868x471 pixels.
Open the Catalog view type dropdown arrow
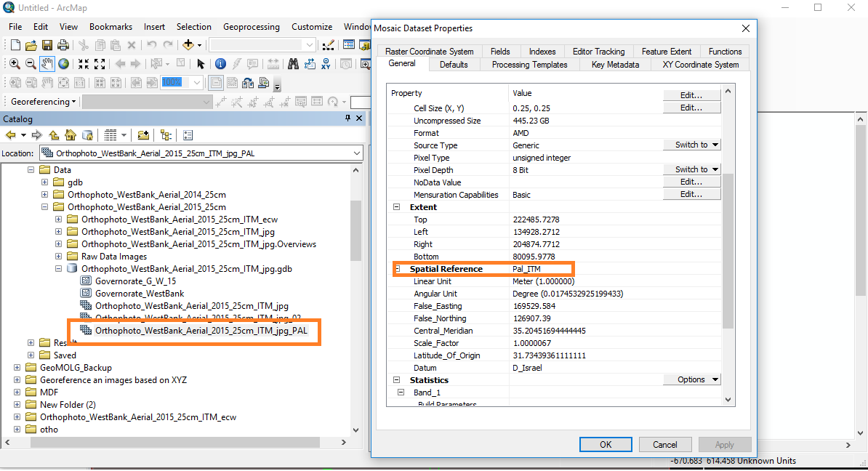pyautogui.click(x=124, y=135)
